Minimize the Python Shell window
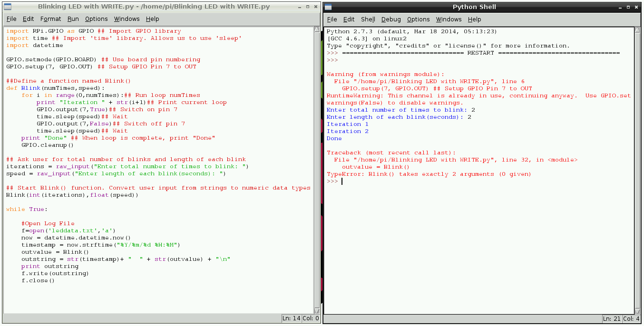Viewport: 644px width, 326px height. click(x=620, y=7)
